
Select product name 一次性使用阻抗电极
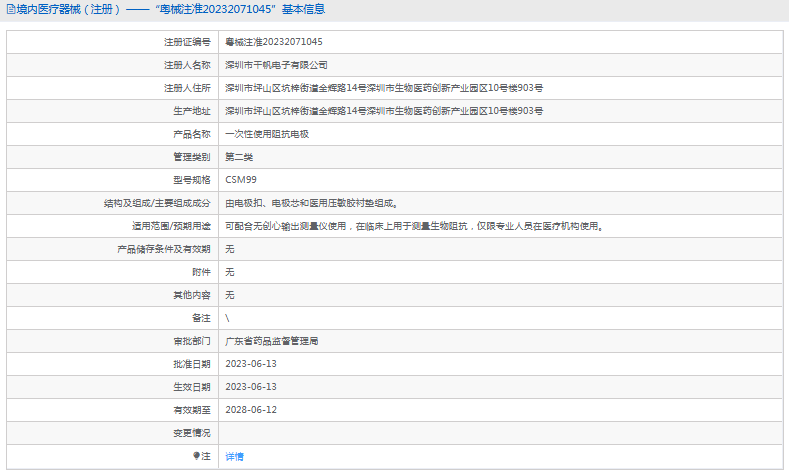pyautogui.click(x=267, y=134)
